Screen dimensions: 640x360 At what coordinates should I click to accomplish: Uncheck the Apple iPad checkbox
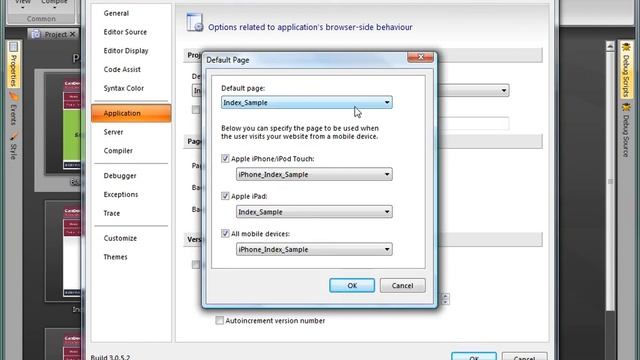(x=225, y=196)
